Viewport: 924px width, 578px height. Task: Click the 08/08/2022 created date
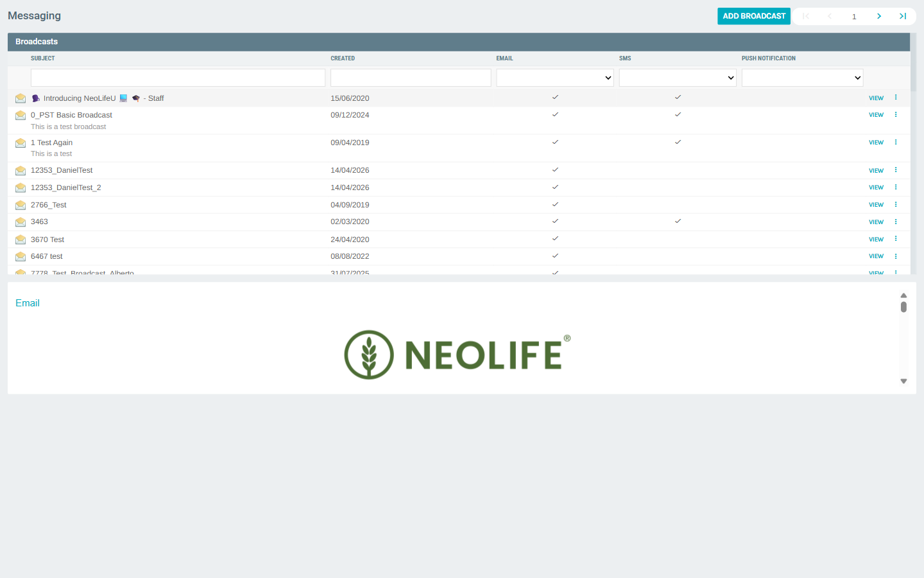point(350,256)
